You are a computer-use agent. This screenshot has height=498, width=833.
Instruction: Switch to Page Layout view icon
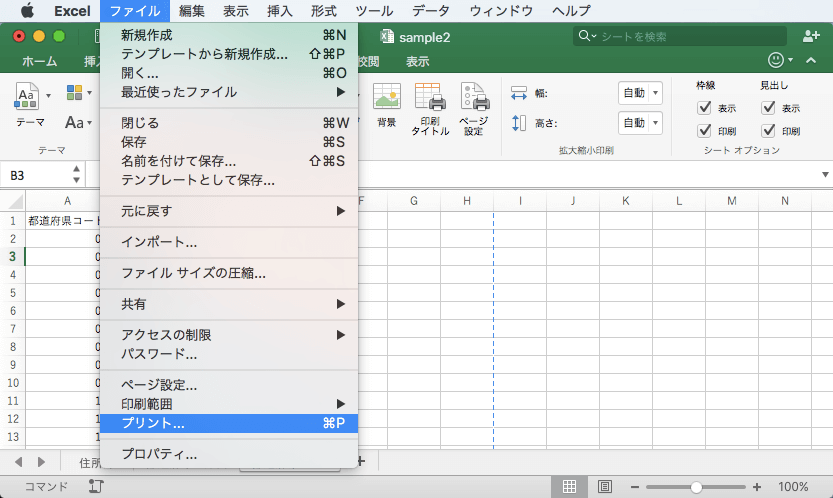tap(605, 486)
